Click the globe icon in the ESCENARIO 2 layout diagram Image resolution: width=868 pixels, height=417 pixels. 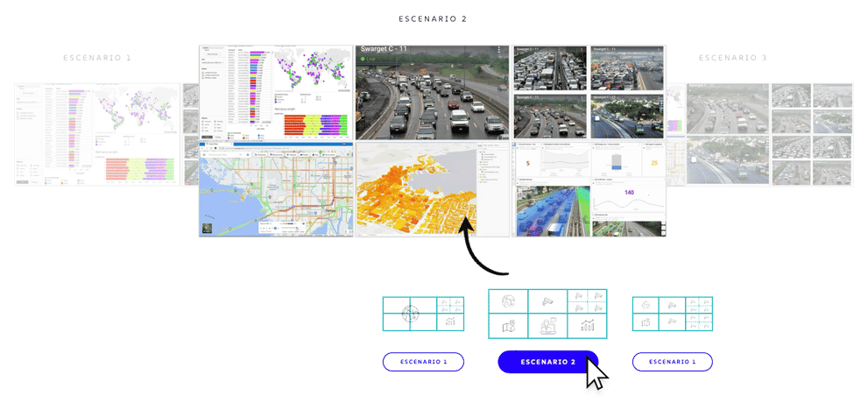[x=508, y=301]
